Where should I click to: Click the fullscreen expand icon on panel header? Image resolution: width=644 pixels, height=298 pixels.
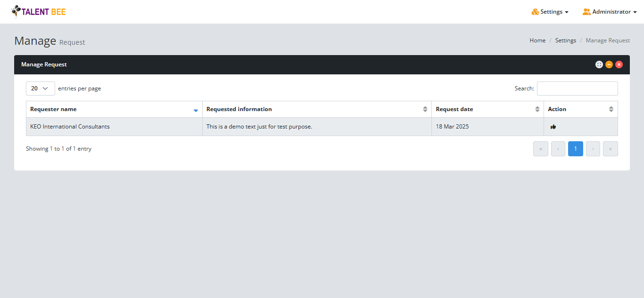599,64
